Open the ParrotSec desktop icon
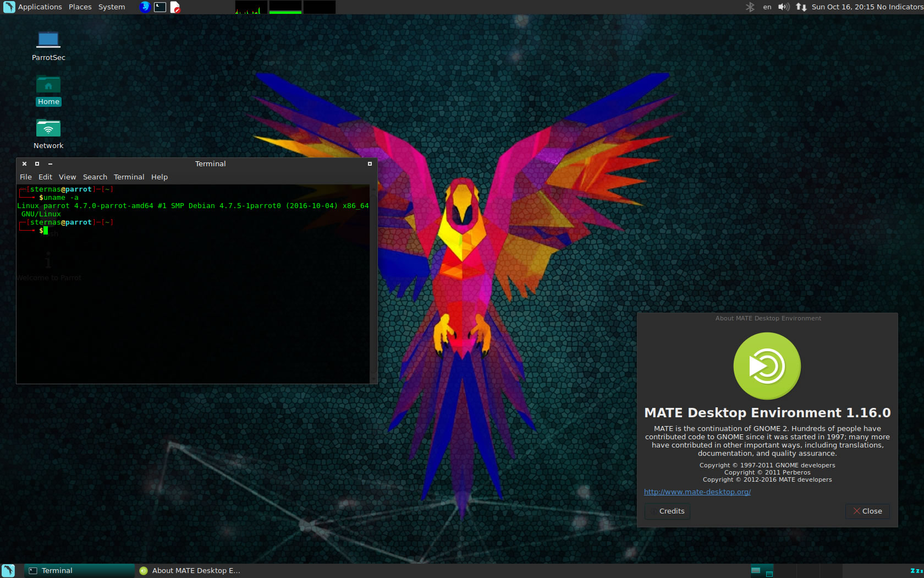Image resolution: width=924 pixels, height=578 pixels. click(x=48, y=46)
